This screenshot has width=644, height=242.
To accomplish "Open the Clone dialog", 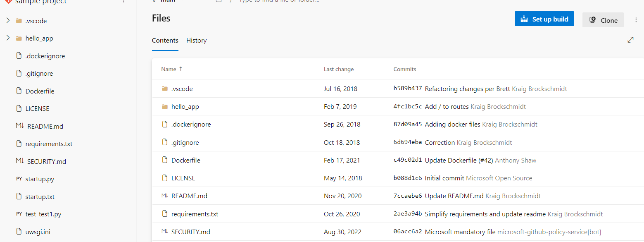I will pyautogui.click(x=603, y=20).
